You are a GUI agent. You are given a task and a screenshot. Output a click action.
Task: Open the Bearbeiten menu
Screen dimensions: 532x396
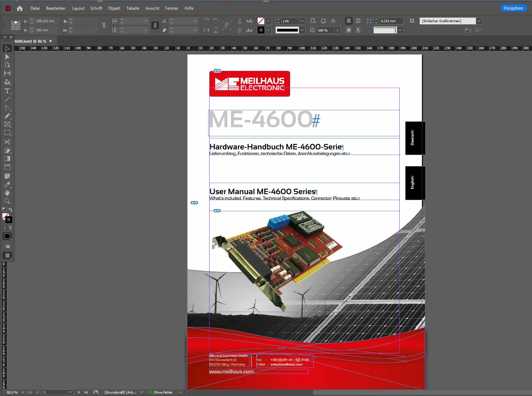click(x=56, y=8)
